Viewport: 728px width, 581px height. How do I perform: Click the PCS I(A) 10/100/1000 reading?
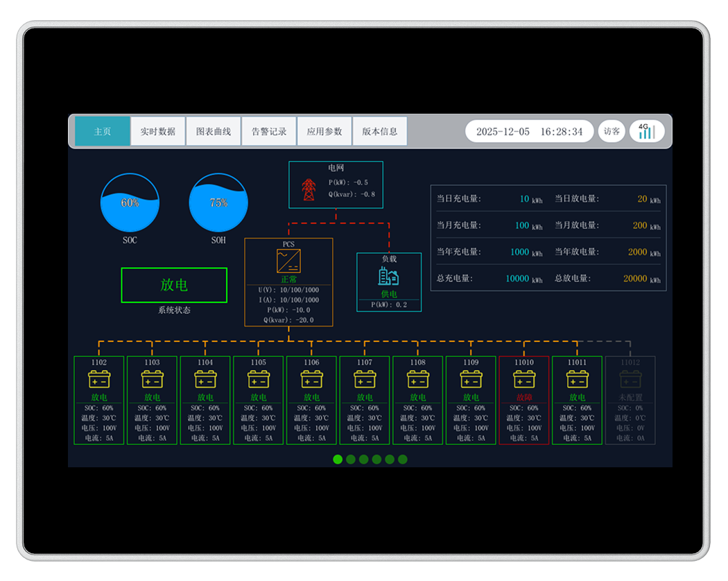[x=289, y=300]
